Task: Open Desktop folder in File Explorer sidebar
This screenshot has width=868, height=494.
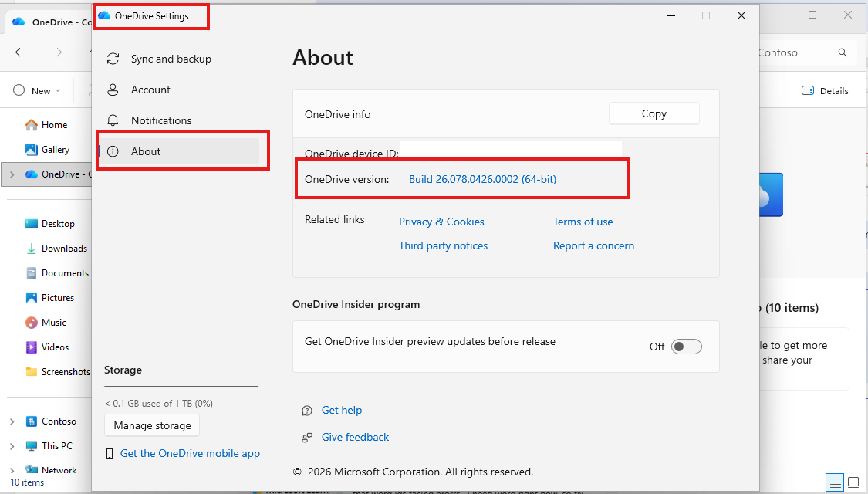Action: (x=58, y=224)
